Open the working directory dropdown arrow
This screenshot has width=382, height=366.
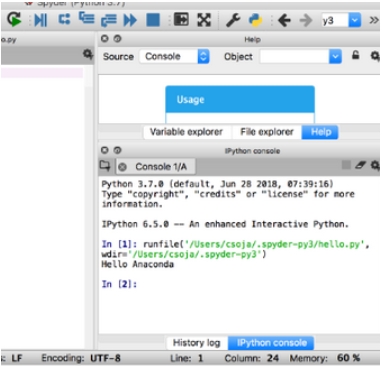pos(355,20)
